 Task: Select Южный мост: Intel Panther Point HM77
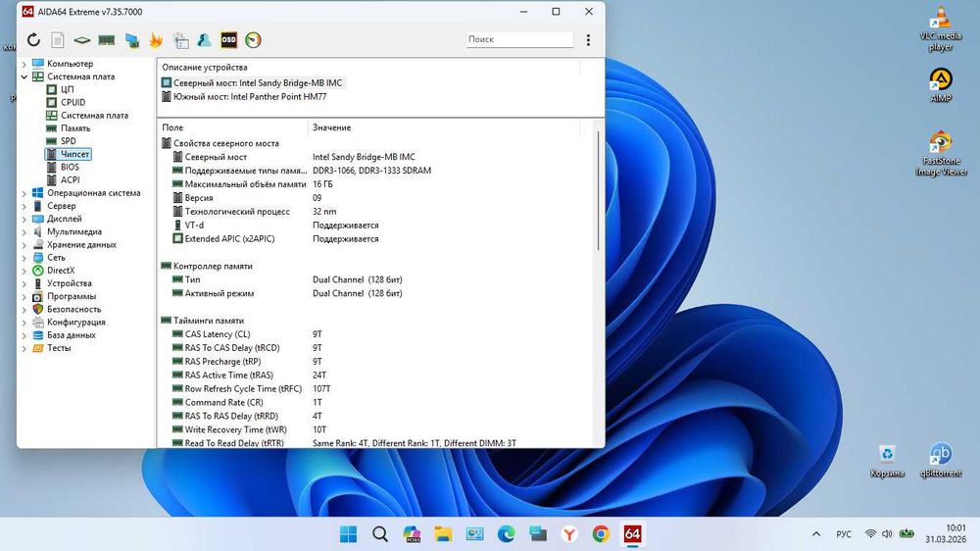click(250, 97)
